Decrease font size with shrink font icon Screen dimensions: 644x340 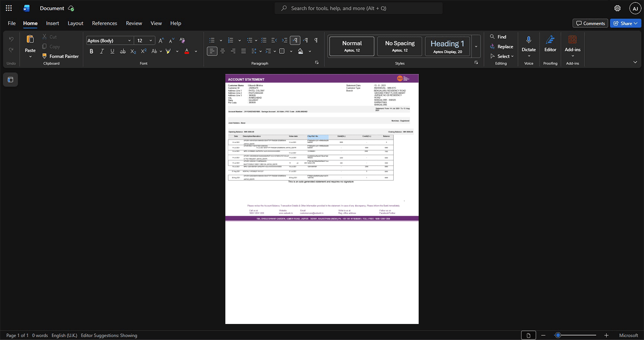point(172,41)
